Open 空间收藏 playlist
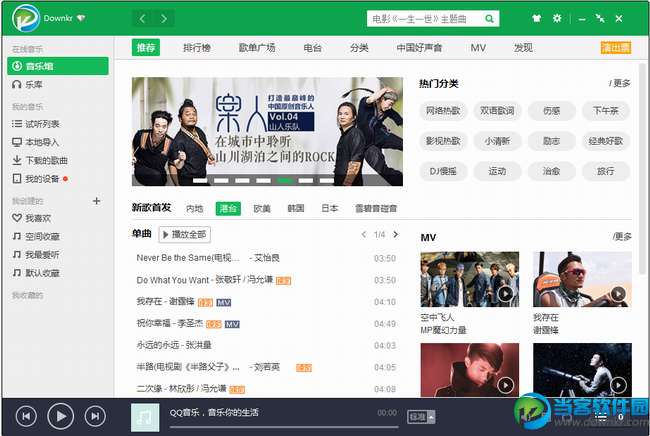This screenshot has height=436, width=650. coord(58,236)
